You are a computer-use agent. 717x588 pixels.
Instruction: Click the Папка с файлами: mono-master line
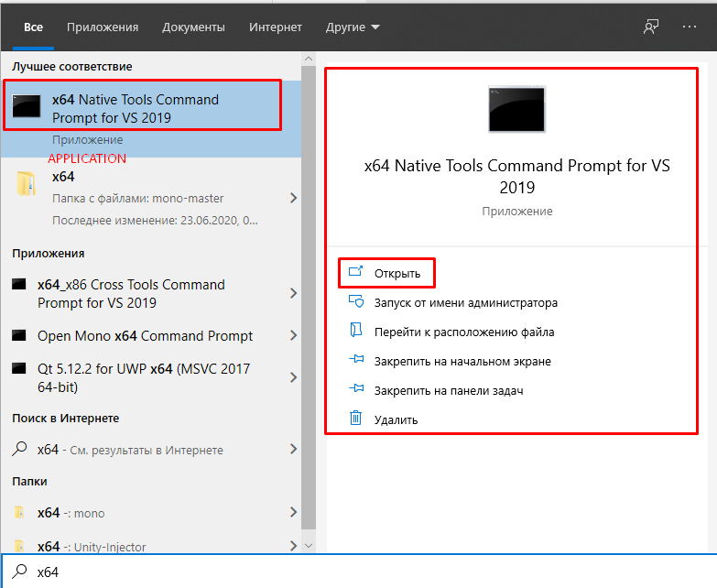click(137, 199)
